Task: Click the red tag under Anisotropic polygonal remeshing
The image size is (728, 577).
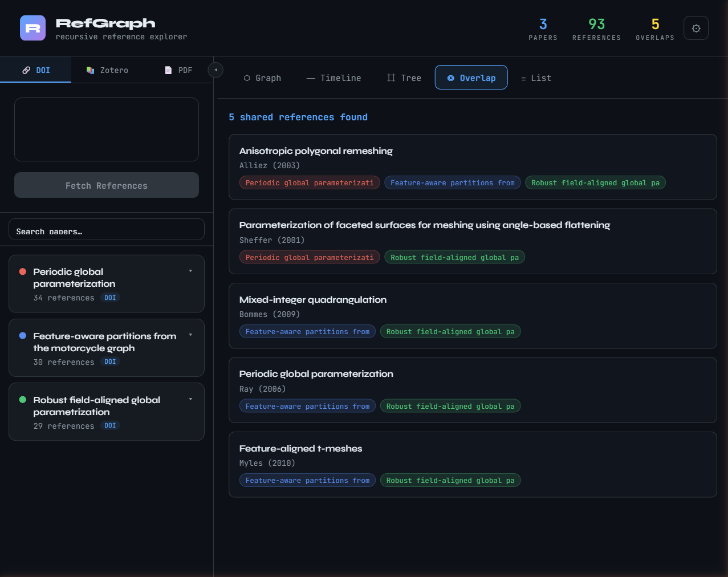Action: tap(309, 182)
